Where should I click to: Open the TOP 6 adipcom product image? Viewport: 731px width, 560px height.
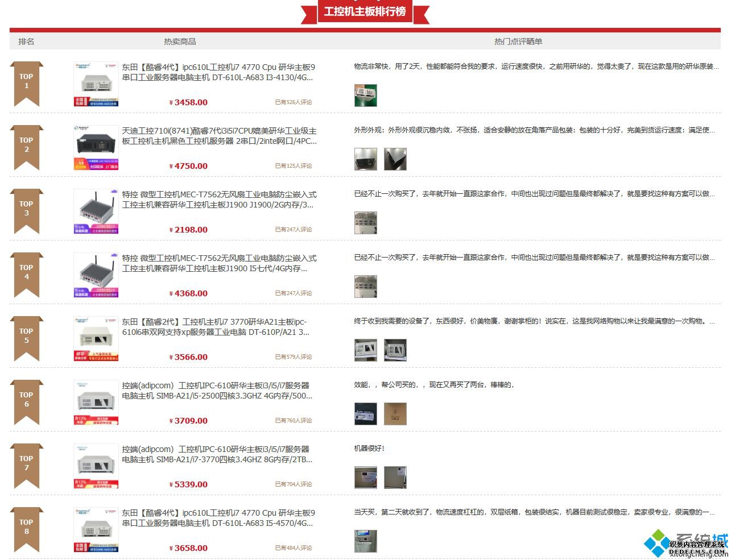96,403
